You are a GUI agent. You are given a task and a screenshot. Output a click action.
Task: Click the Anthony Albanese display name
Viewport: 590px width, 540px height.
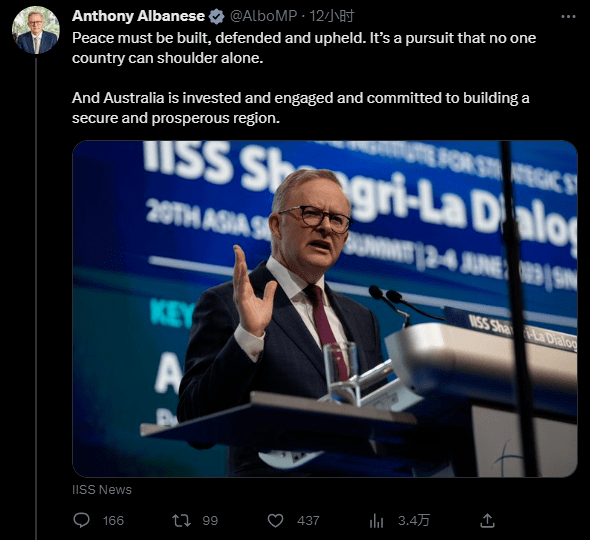click(138, 16)
